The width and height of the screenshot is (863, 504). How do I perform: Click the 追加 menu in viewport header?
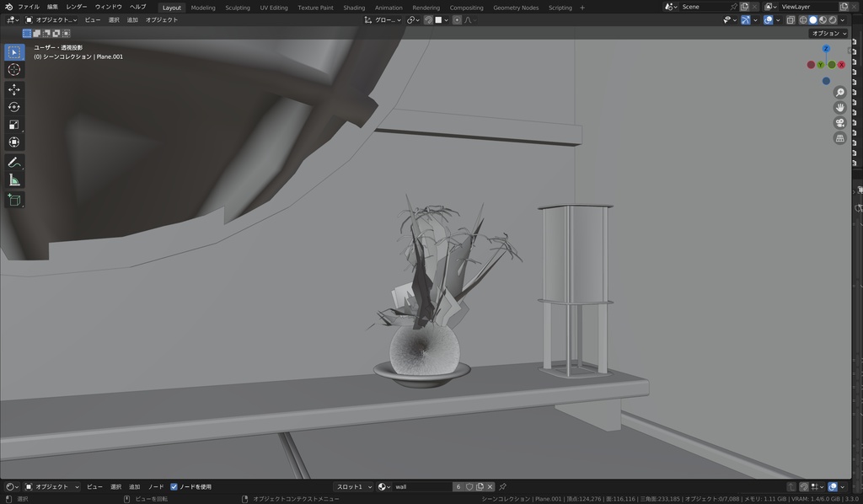pyautogui.click(x=132, y=19)
